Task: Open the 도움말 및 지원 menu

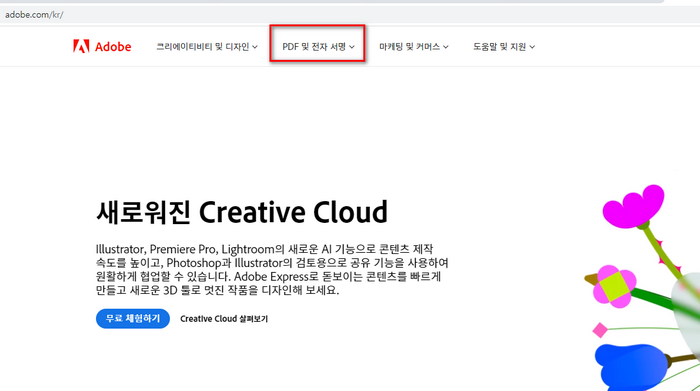Action: [504, 46]
